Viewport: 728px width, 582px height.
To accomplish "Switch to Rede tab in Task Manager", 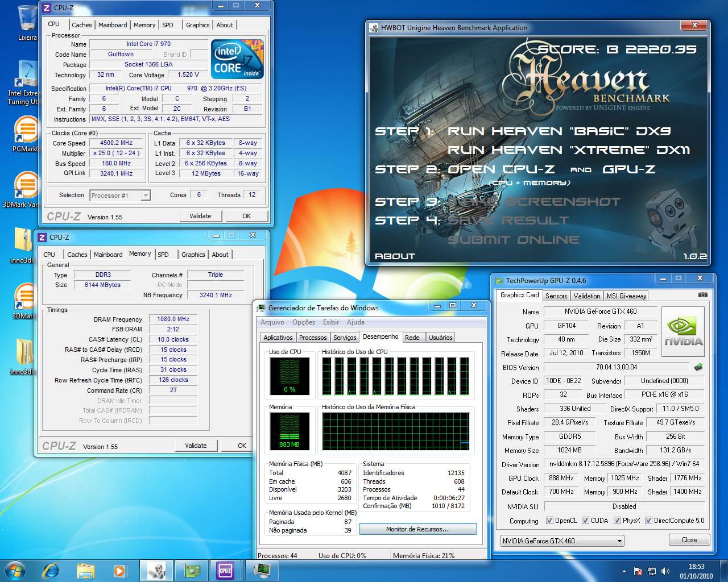I will coord(412,338).
